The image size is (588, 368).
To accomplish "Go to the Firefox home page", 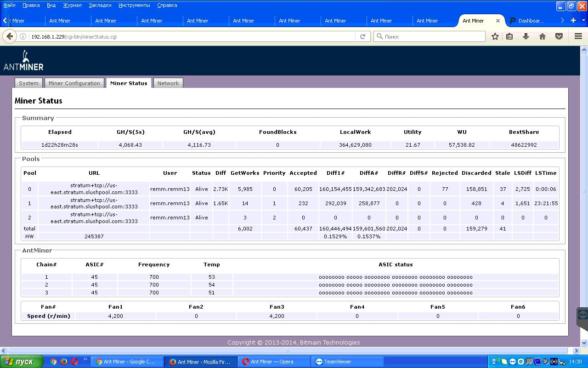I will 543,36.
